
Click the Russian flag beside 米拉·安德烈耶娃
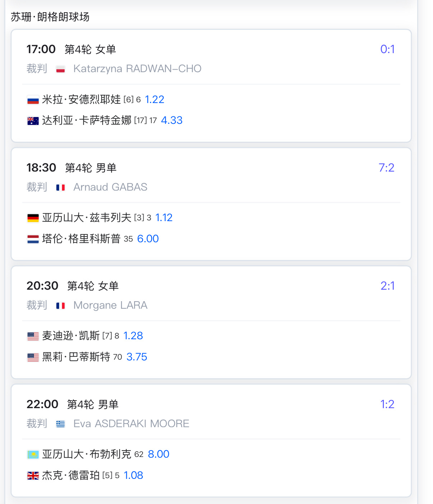click(33, 100)
